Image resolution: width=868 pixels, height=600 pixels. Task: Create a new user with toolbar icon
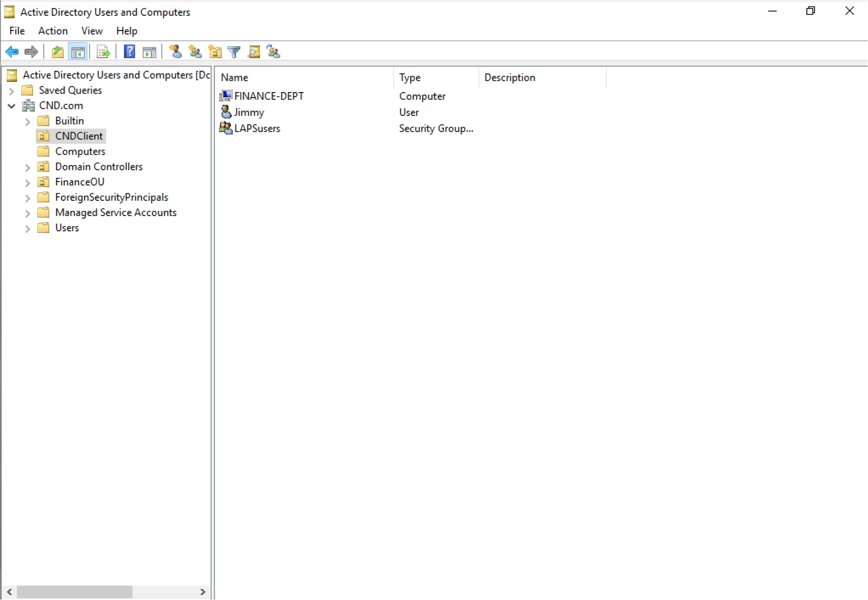coord(176,51)
